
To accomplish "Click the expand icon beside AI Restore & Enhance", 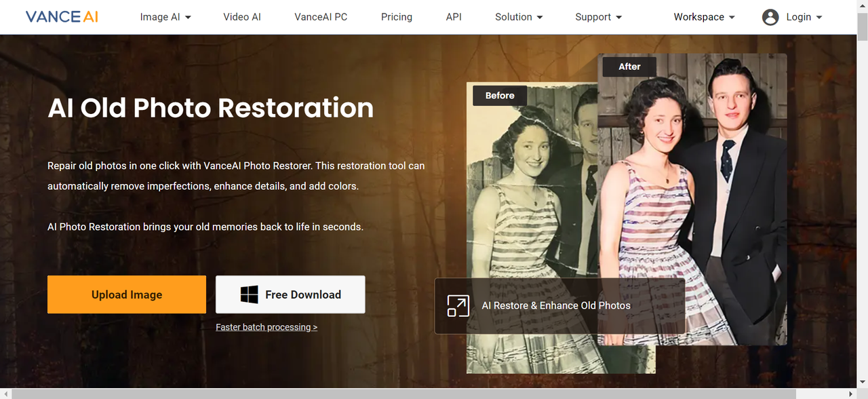I will pos(458,305).
